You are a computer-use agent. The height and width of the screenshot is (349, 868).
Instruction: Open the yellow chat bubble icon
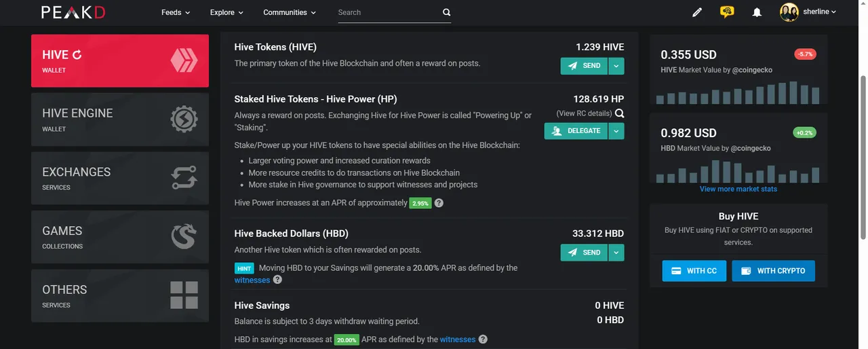727,12
